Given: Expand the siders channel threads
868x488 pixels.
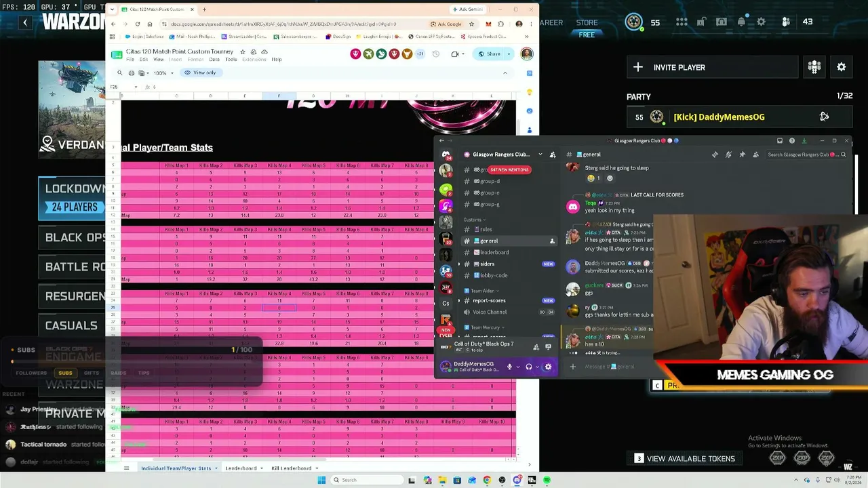Looking at the screenshot, I should [459, 264].
